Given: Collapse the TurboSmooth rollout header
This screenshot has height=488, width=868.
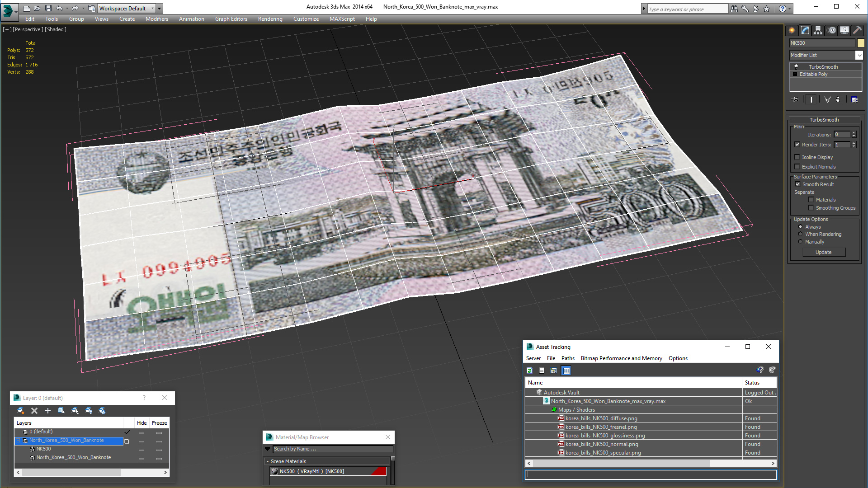Looking at the screenshot, I should tap(824, 120).
